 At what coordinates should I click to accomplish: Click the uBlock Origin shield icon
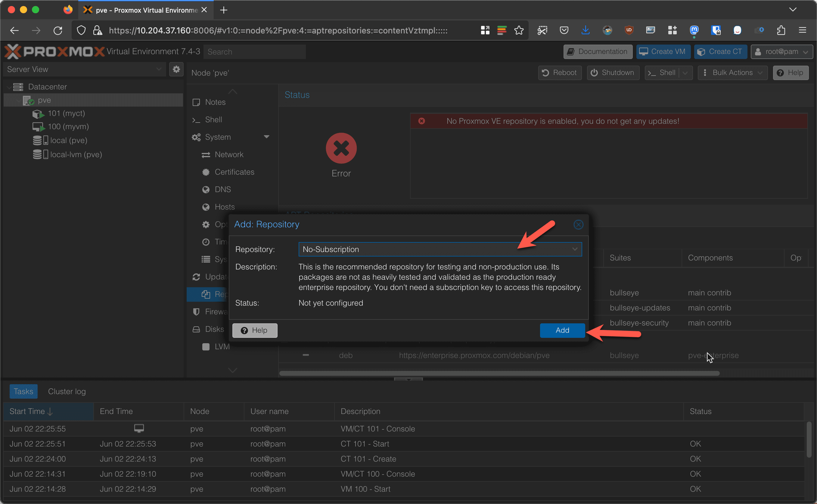pos(629,30)
